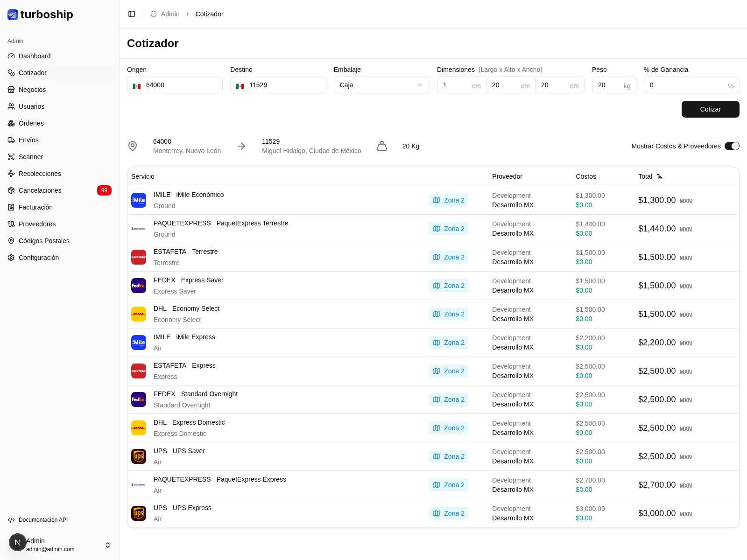Click the shield icon next to Admin breadcrumb
747x560 pixels.
pyautogui.click(x=153, y=14)
